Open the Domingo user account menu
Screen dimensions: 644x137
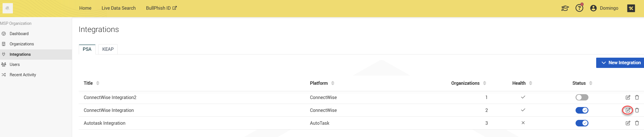[x=604, y=8]
